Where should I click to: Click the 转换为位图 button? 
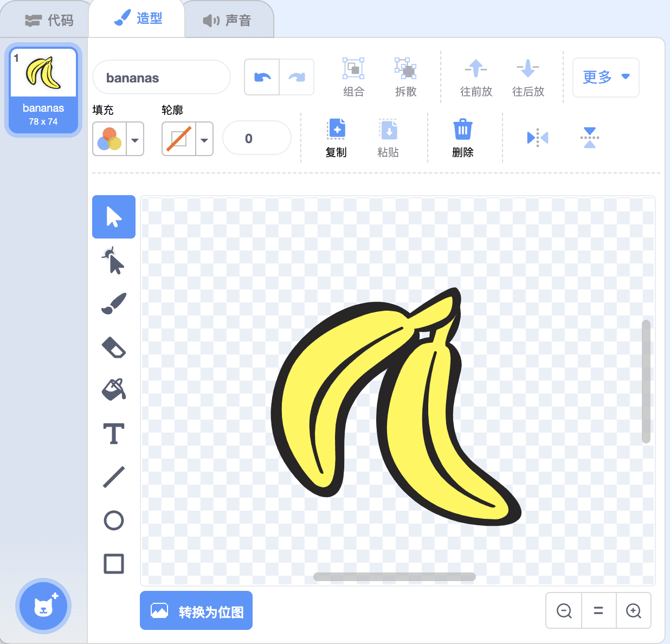(196, 611)
